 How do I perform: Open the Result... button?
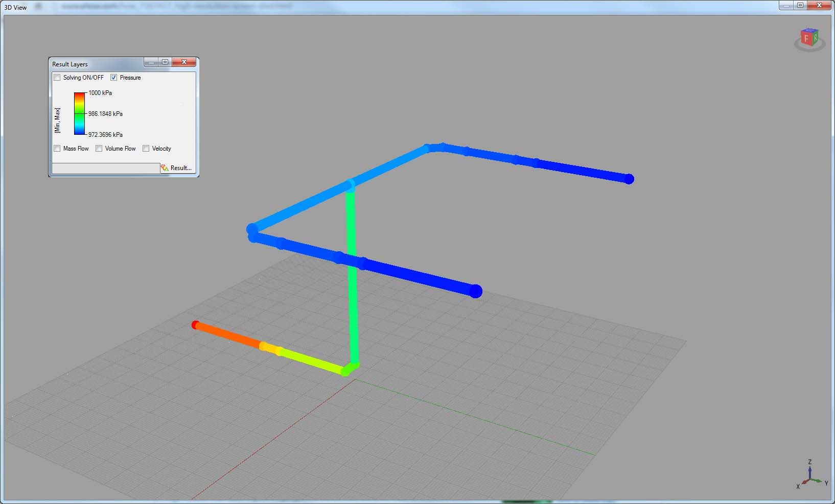click(177, 168)
